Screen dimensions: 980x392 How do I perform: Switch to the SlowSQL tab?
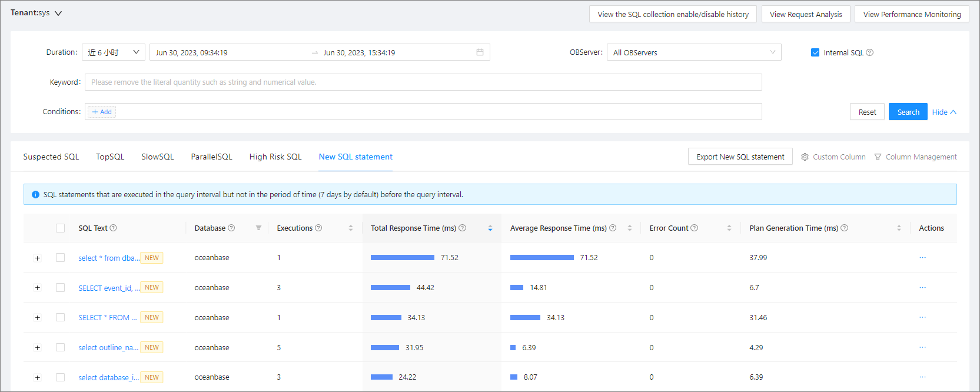(157, 157)
